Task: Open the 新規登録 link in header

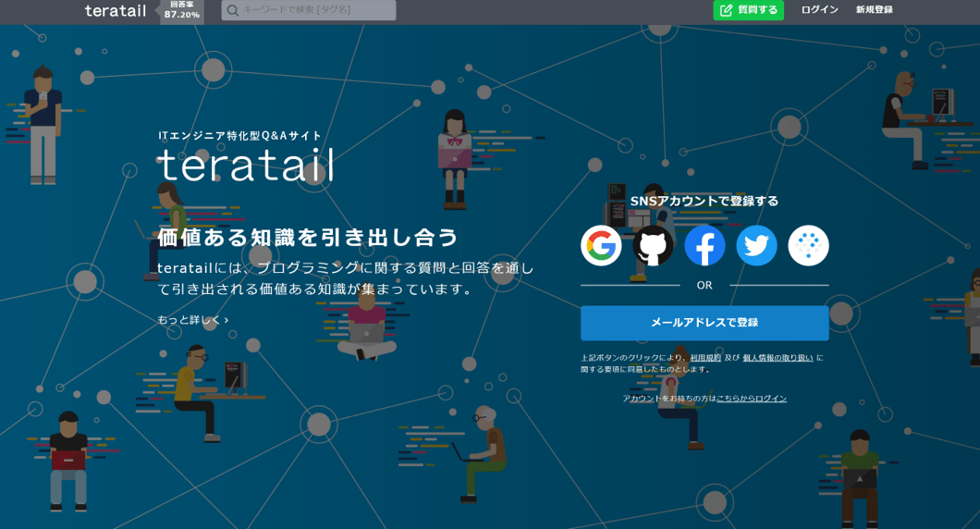Action: [x=875, y=10]
